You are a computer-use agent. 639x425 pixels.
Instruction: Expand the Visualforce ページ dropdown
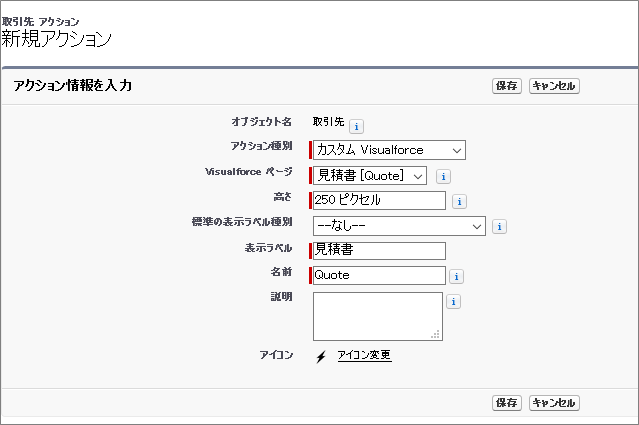pos(370,175)
